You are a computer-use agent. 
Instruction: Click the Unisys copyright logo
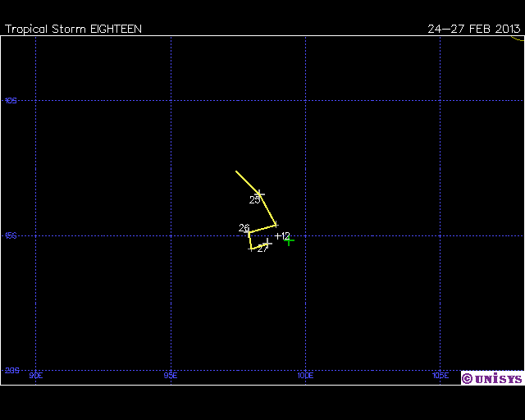click(x=491, y=378)
